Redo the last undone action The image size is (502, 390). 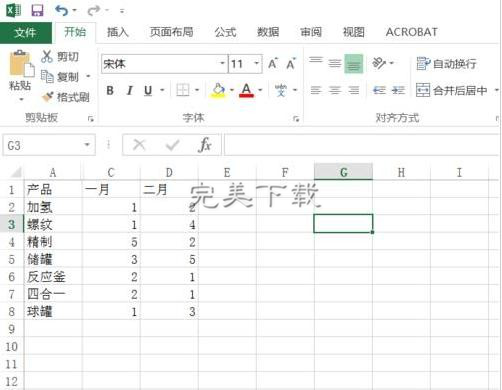tap(94, 10)
